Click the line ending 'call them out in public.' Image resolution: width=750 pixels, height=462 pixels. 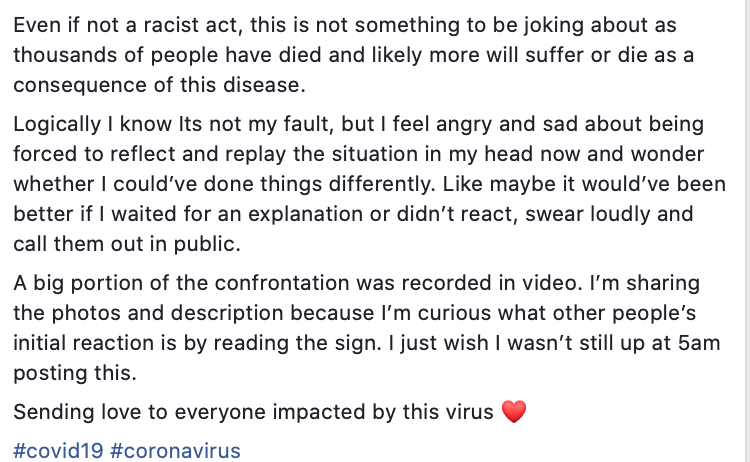click(127, 244)
